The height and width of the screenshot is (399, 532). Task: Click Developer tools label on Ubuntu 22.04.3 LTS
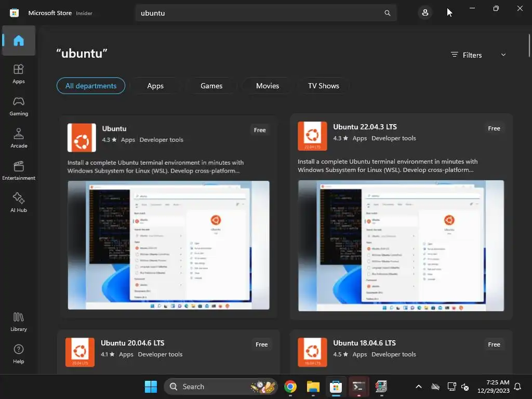[x=394, y=138]
